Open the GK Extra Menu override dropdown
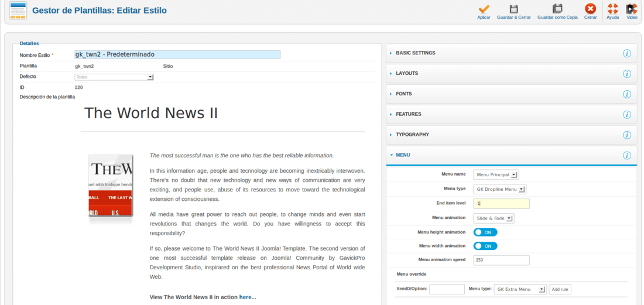The height and width of the screenshot is (305, 644). tap(520, 289)
